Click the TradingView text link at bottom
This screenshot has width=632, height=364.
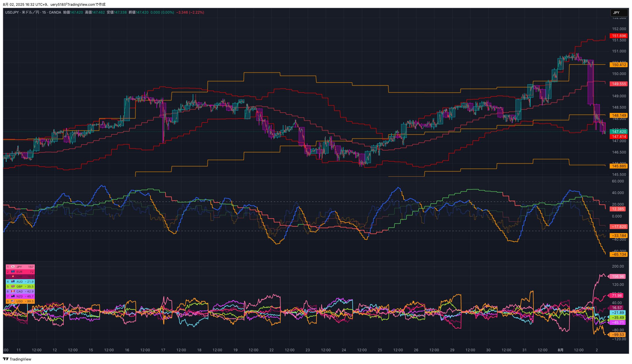pyautogui.click(x=20, y=359)
